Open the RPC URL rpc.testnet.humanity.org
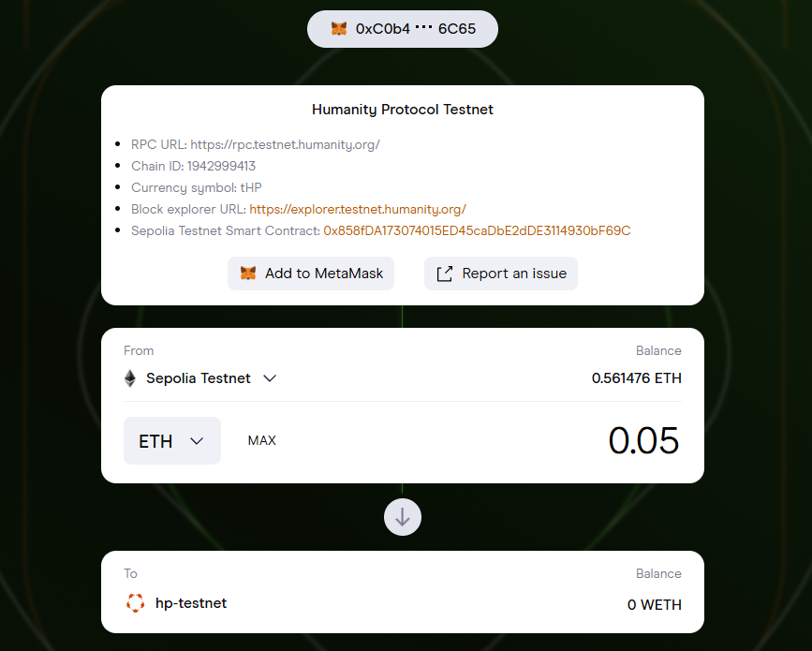 (285, 144)
